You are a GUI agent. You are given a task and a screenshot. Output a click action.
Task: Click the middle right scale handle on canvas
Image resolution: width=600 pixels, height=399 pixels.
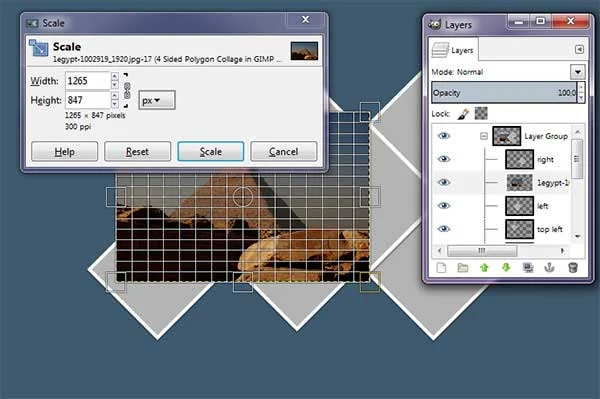click(370, 197)
